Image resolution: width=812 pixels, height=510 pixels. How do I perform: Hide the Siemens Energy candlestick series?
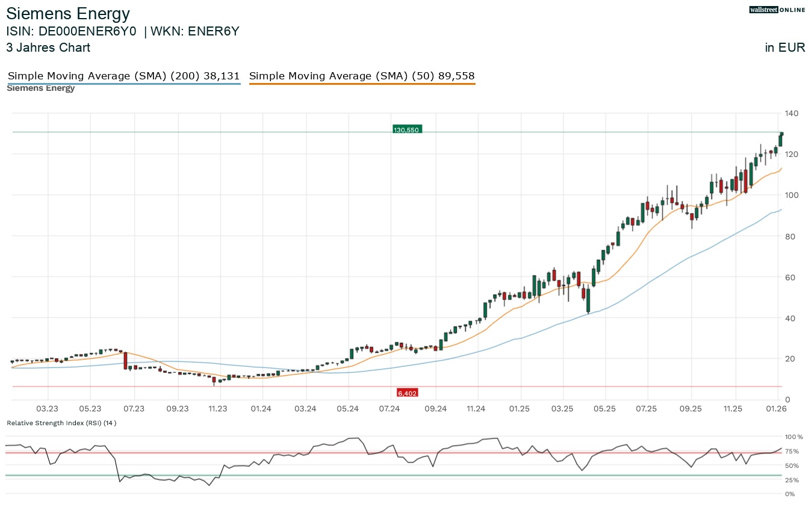(x=40, y=88)
